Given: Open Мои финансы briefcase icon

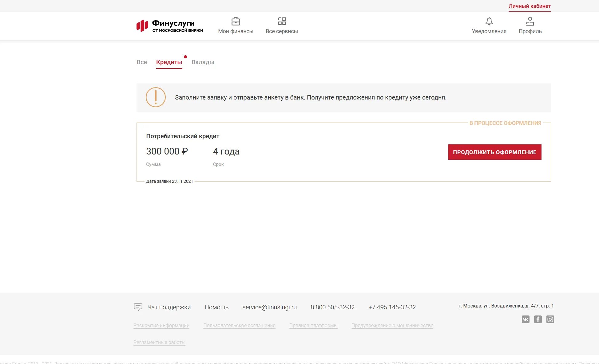Looking at the screenshot, I should pos(236,21).
